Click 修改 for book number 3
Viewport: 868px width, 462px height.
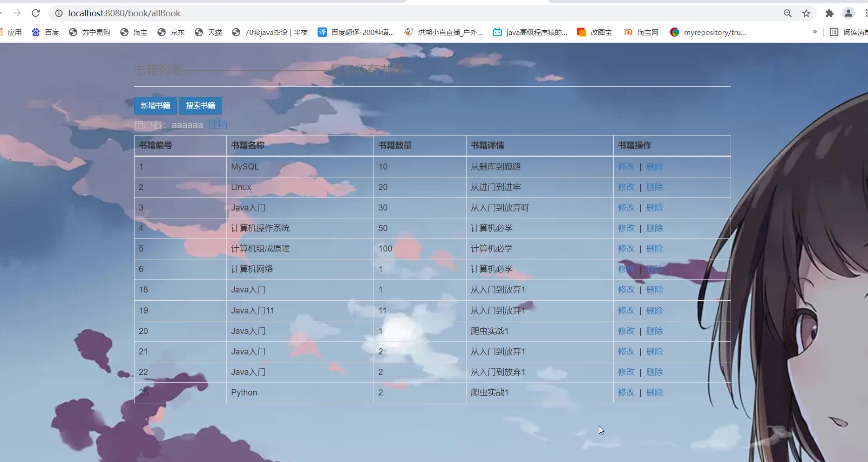pyautogui.click(x=626, y=208)
